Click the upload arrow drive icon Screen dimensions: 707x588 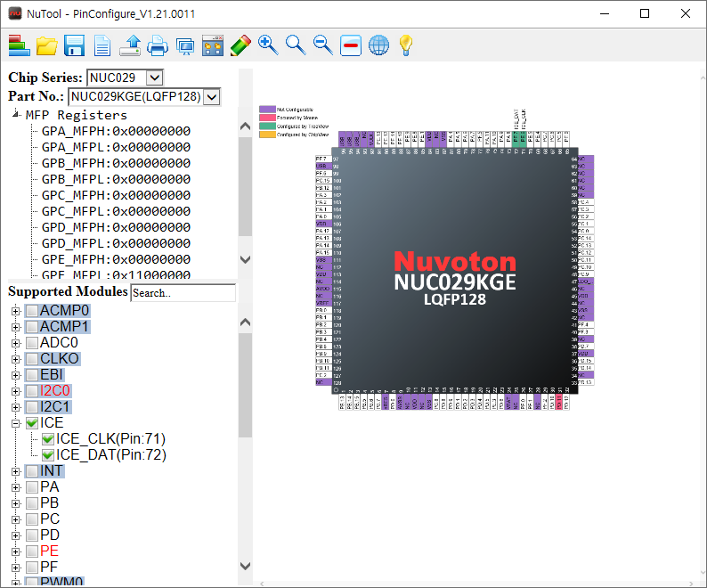click(130, 45)
